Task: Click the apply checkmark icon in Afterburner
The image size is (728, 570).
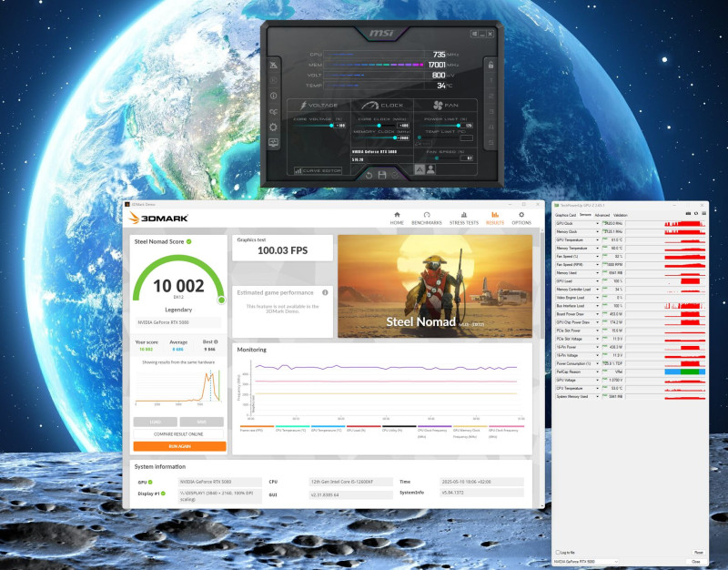Action: (x=395, y=175)
